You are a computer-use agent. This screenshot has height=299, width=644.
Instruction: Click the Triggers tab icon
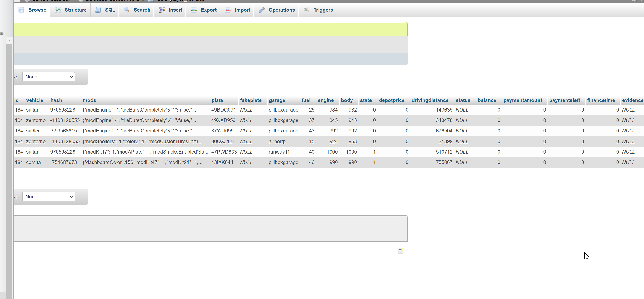(x=306, y=10)
